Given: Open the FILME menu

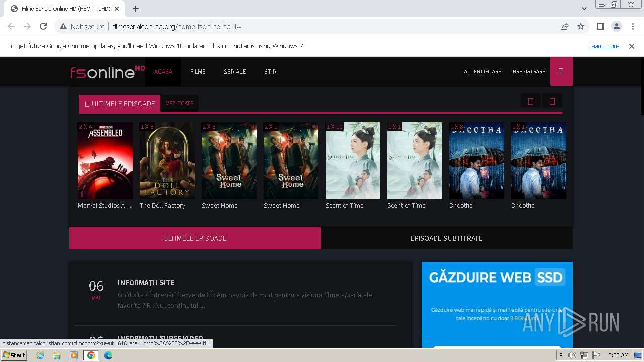Looking at the screenshot, I should click(x=198, y=71).
